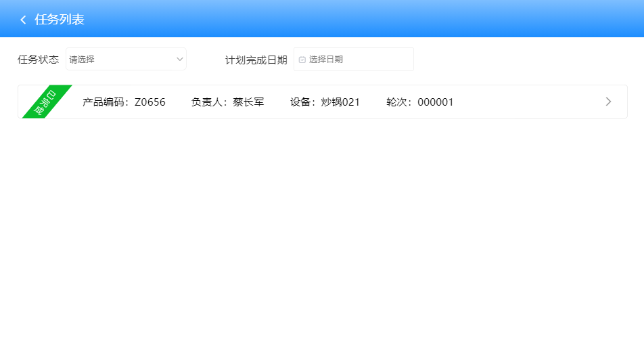The height and width of the screenshot is (340, 644).
Task: Click the calendar icon in the date field
Action: [x=302, y=60]
